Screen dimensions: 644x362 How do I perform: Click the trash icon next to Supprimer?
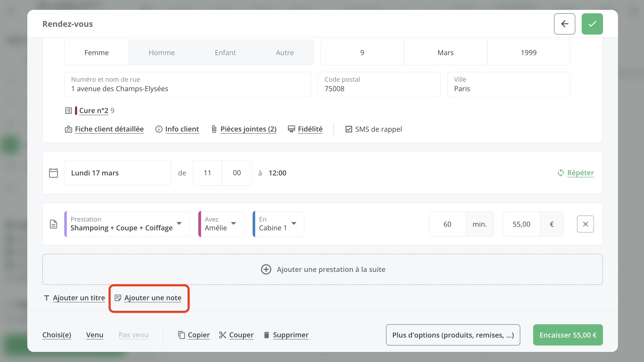267,335
